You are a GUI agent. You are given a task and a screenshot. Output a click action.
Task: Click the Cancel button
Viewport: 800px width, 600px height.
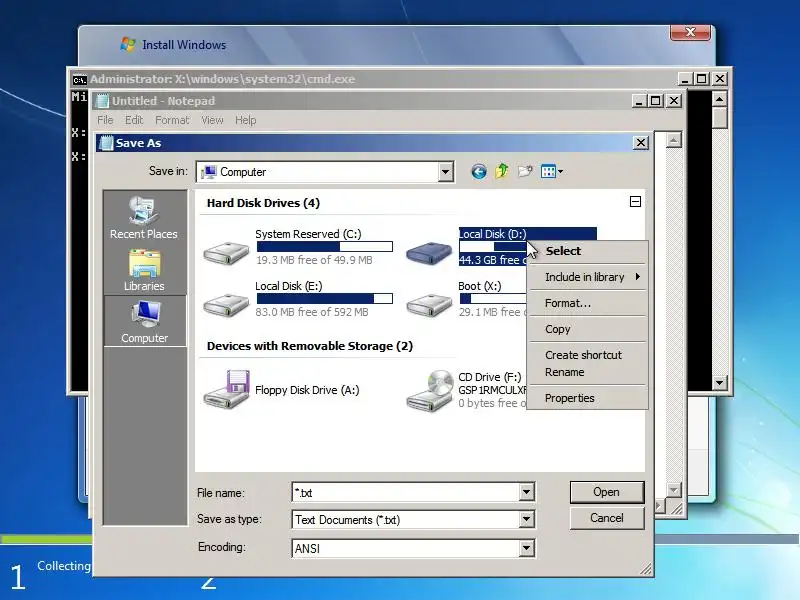click(607, 518)
